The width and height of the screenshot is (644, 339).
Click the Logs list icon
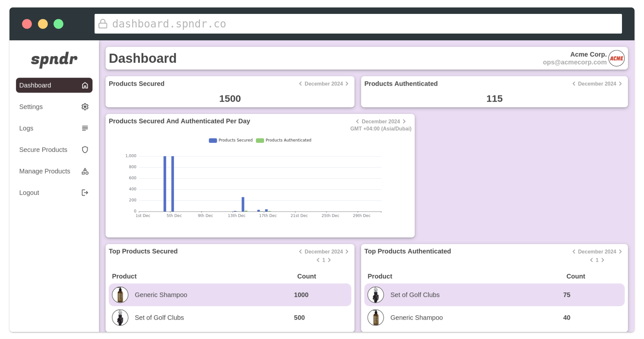tap(85, 128)
